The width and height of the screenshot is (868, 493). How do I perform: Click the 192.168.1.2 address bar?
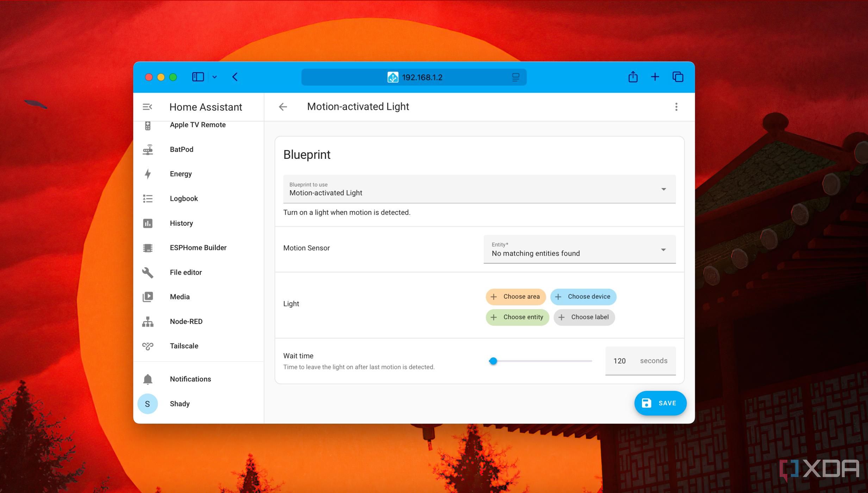tap(414, 77)
